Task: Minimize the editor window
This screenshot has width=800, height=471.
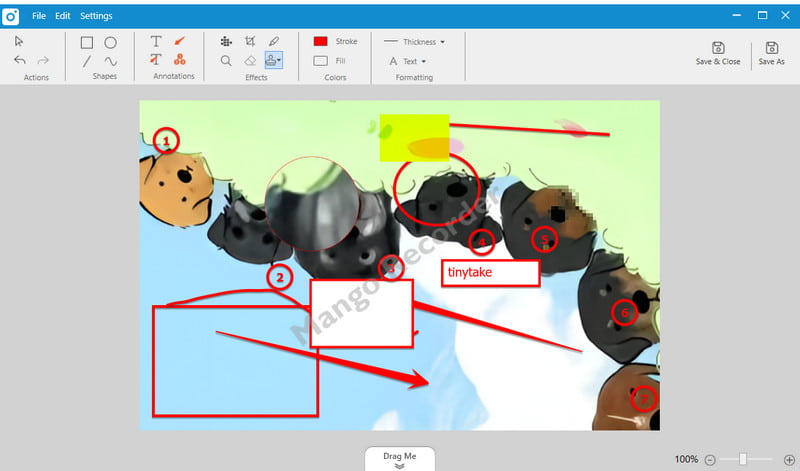Action: [736, 15]
